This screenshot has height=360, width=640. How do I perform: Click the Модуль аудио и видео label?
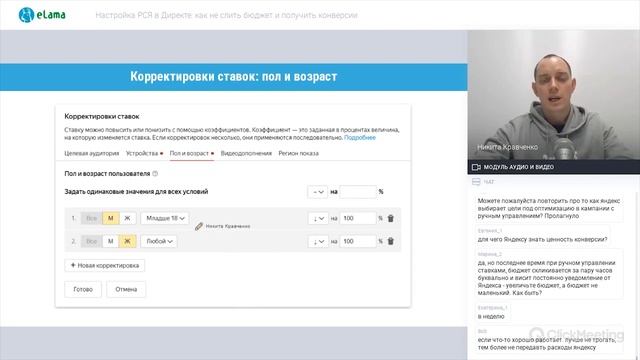[518, 167]
